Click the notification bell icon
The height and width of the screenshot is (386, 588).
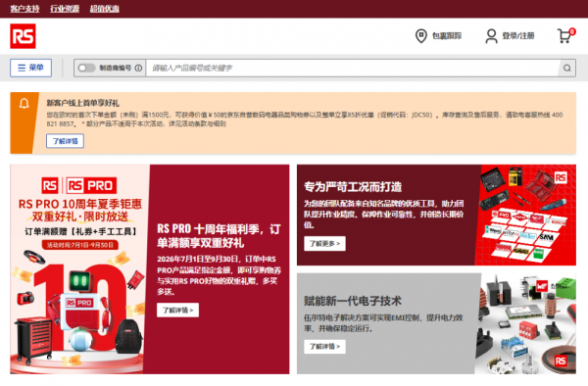[x=24, y=103]
